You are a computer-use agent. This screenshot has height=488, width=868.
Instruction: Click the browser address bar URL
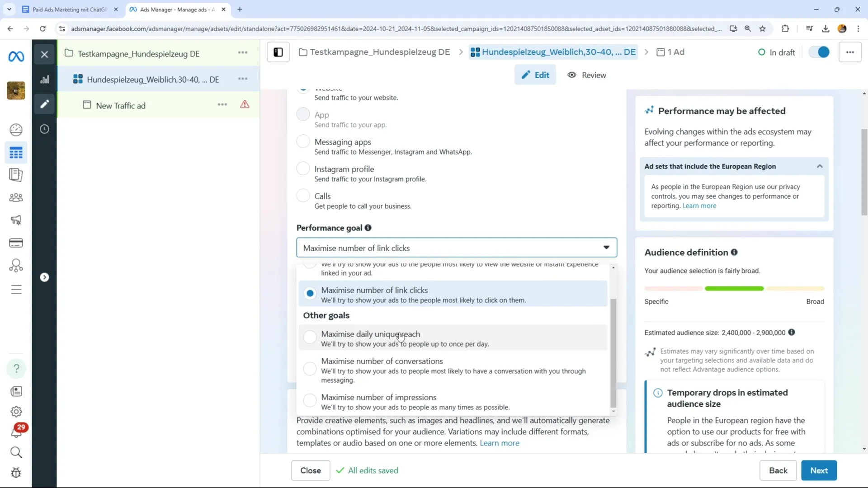click(x=396, y=29)
